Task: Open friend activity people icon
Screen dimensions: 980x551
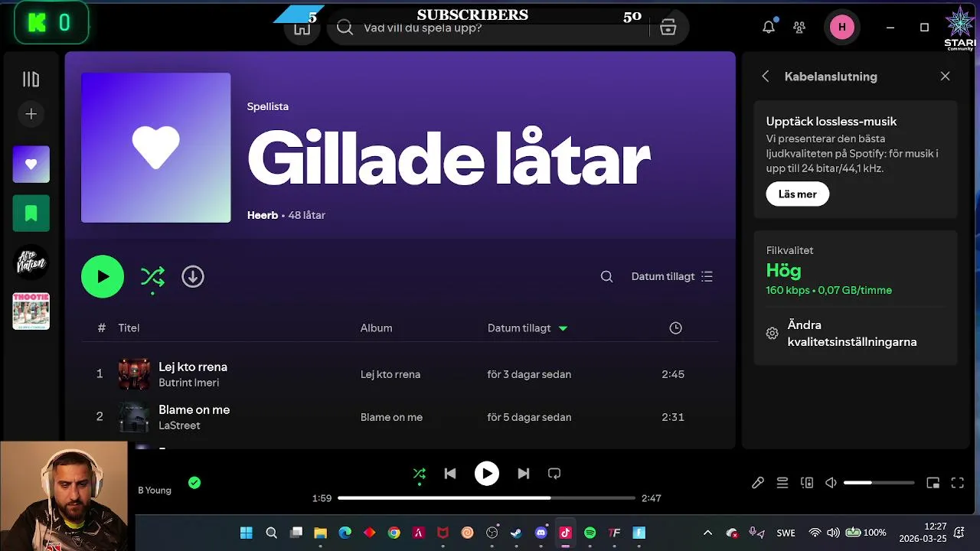Action: click(x=799, y=28)
